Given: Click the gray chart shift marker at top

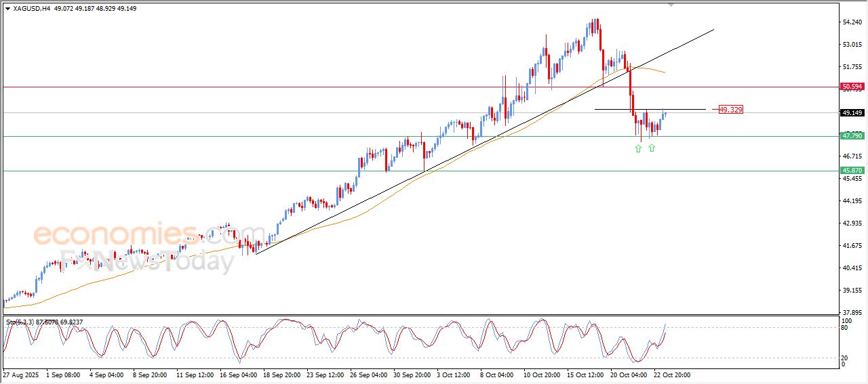Looking at the screenshot, I should click(671, 5).
